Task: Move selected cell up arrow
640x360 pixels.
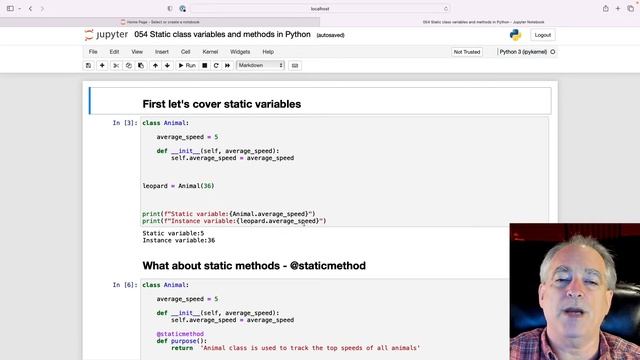Action: 155,65
